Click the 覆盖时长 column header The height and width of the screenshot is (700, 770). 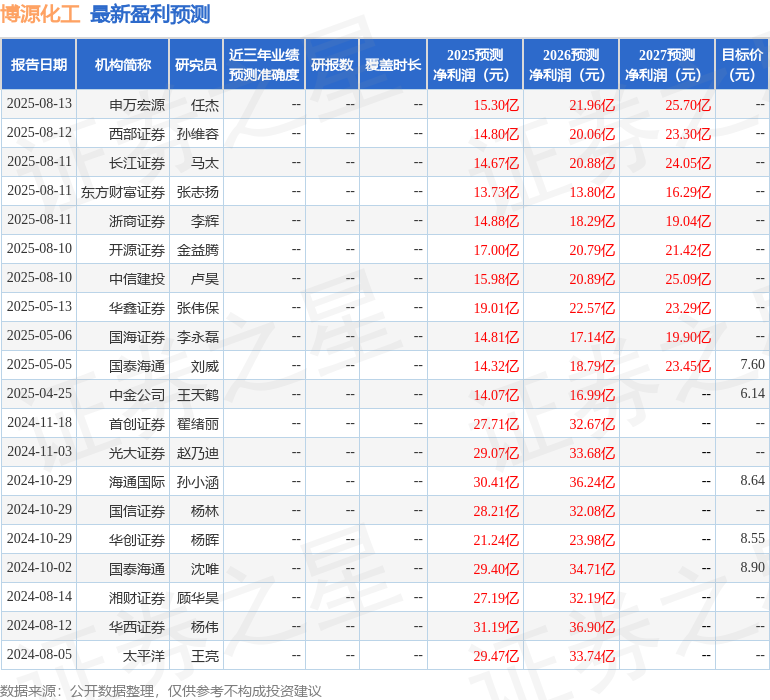click(x=393, y=65)
